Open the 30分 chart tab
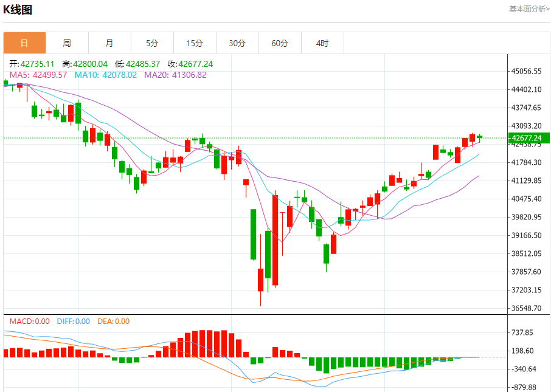The image size is (551, 392). pyautogui.click(x=237, y=43)
